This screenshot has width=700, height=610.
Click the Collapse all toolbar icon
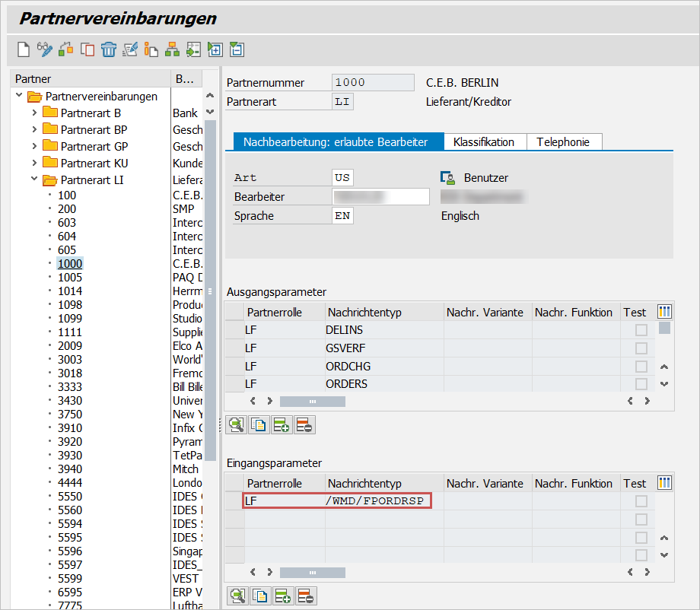(237, 50)
